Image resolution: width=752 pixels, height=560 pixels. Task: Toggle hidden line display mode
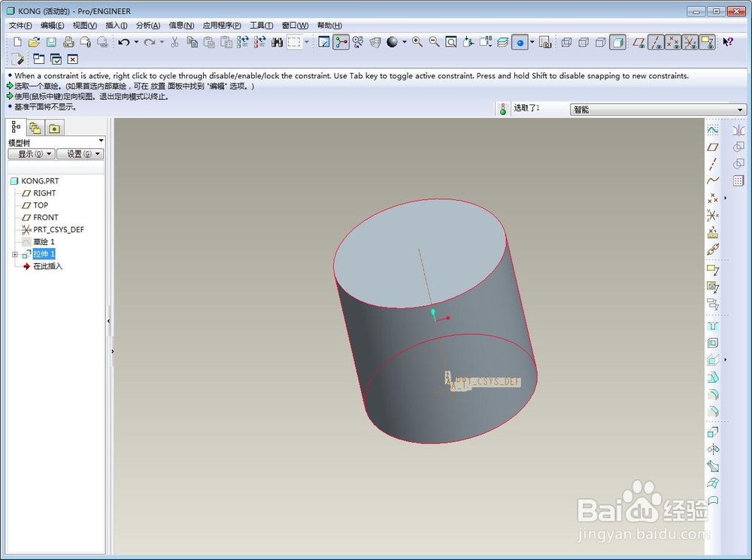(x=584, y=42)
